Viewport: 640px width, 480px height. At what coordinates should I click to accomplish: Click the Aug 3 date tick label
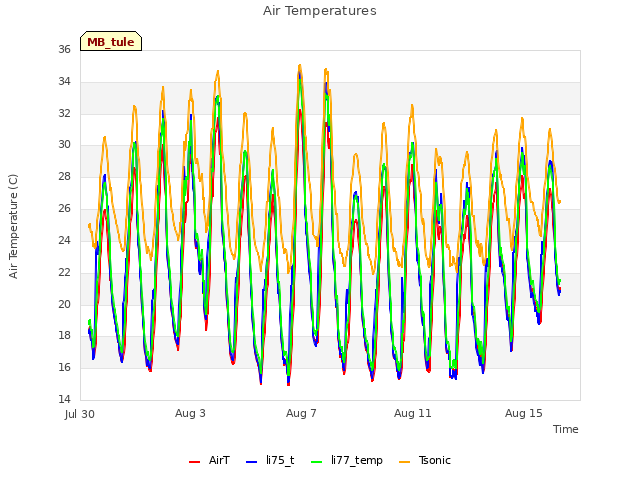tap(190, 413)
